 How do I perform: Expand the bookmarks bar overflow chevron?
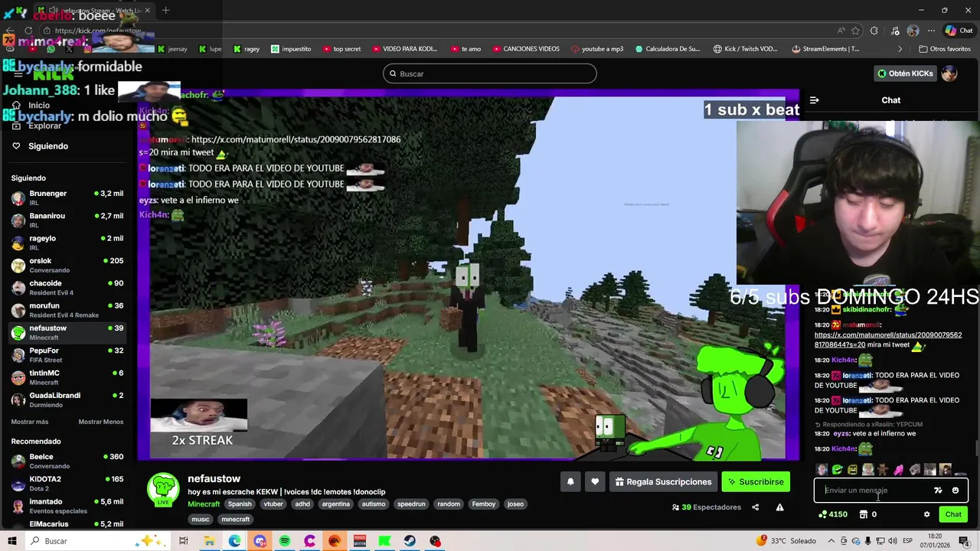(900, 49)
